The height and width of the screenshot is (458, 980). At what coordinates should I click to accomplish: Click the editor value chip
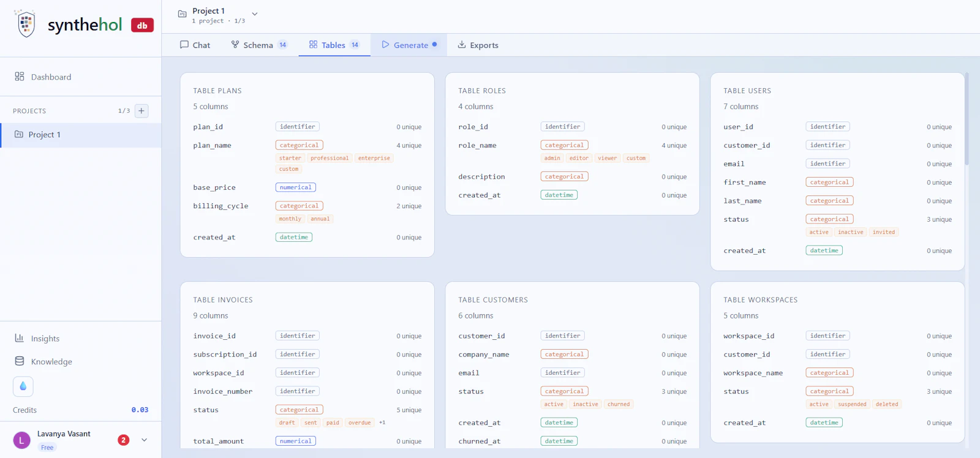pos(579,158)
